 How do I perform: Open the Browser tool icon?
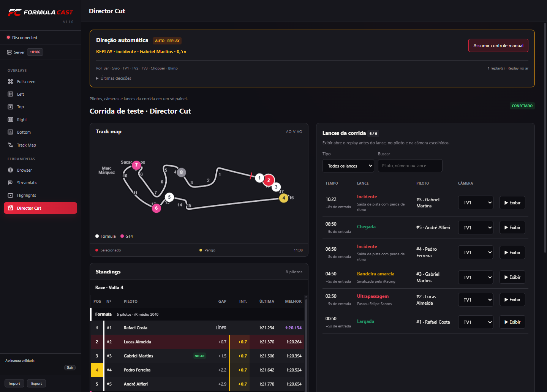tap(10, 170)
